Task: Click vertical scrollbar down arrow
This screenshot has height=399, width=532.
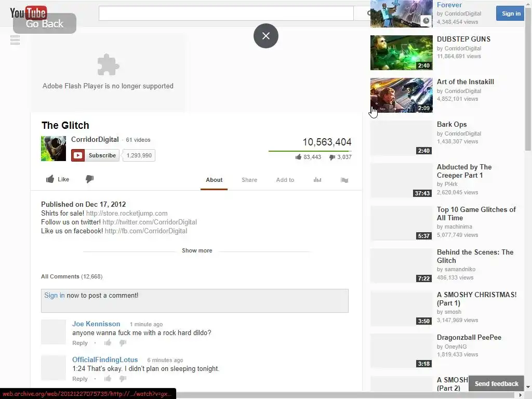Action: 528,387
